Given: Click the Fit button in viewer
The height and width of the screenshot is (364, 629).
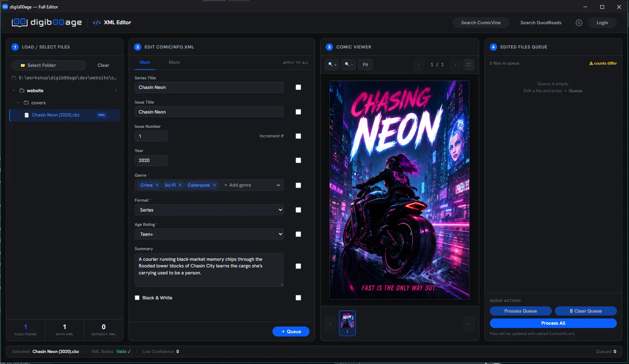Looking at the screenshot, I should [x=366, y=64].
